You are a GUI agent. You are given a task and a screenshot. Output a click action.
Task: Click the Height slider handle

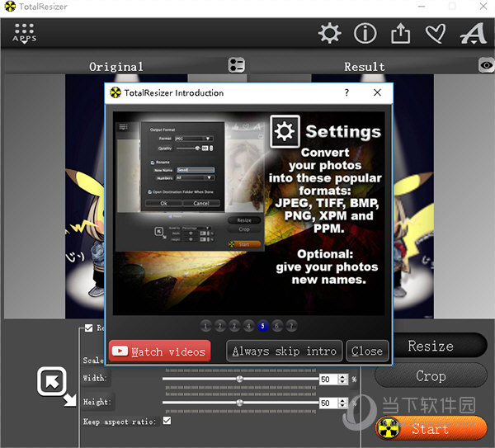(239, 403)
